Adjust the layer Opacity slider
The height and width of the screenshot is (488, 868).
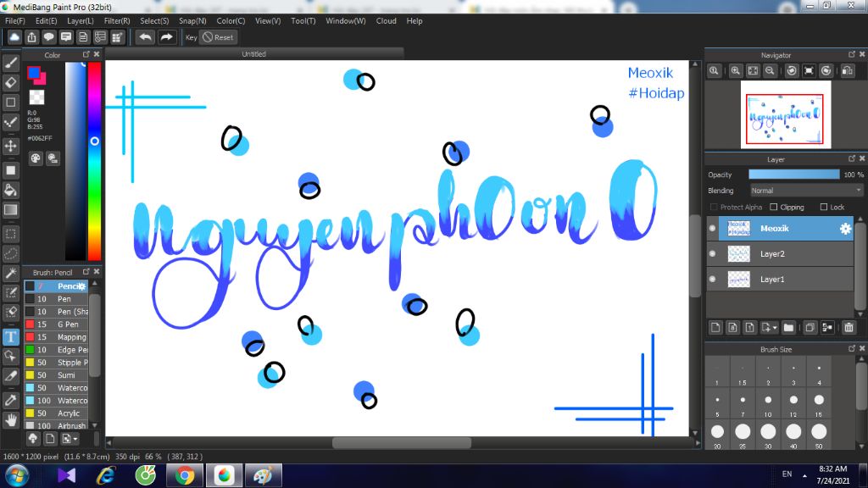pos(793,175)
